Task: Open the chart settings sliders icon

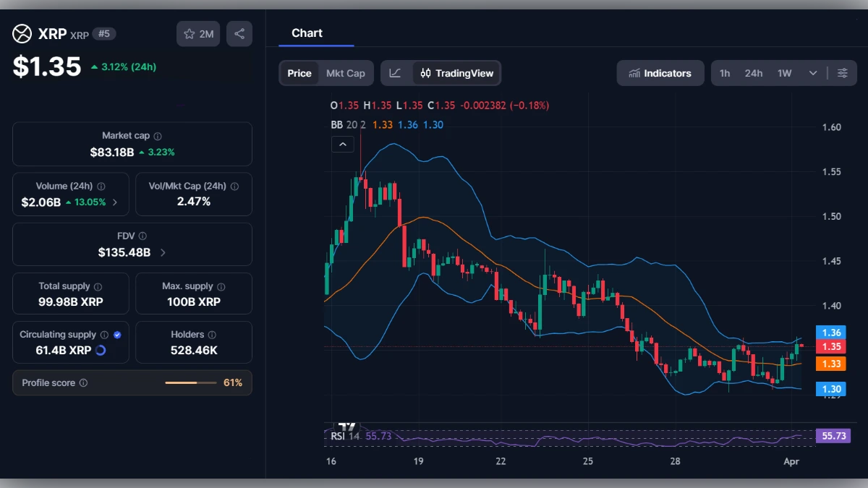Action: coord(842,72)
